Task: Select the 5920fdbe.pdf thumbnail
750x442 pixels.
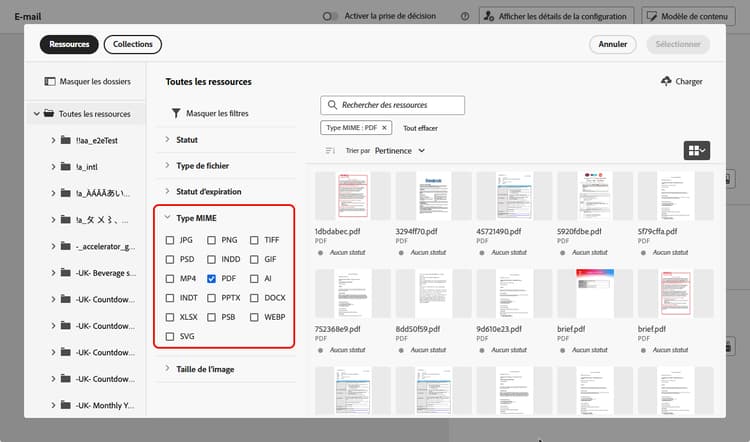Action: coord(595,196)
